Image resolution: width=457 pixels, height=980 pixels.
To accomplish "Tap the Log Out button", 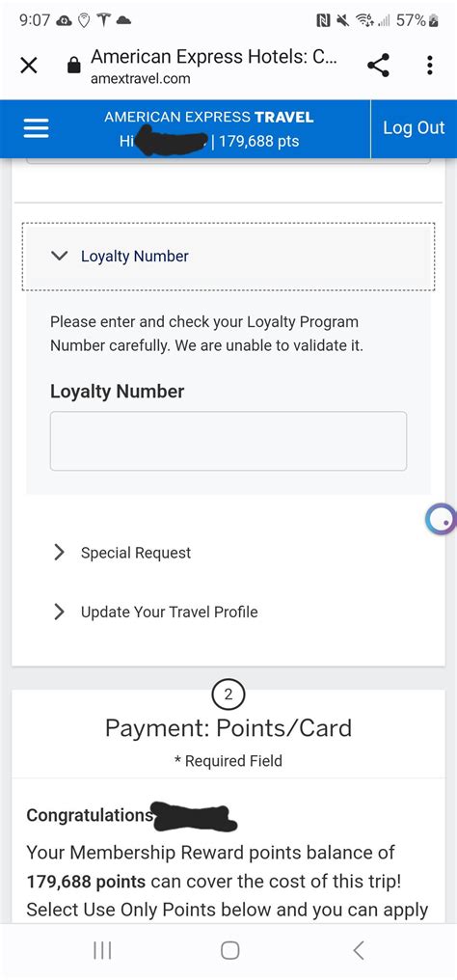I will [414, 128].
